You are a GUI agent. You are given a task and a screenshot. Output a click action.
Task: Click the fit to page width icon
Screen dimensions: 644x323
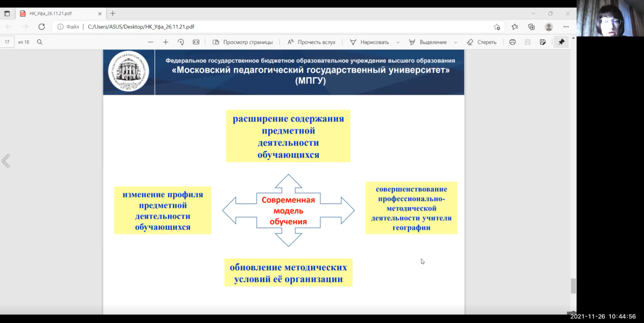pyautogui.click(x=196, y=42)
